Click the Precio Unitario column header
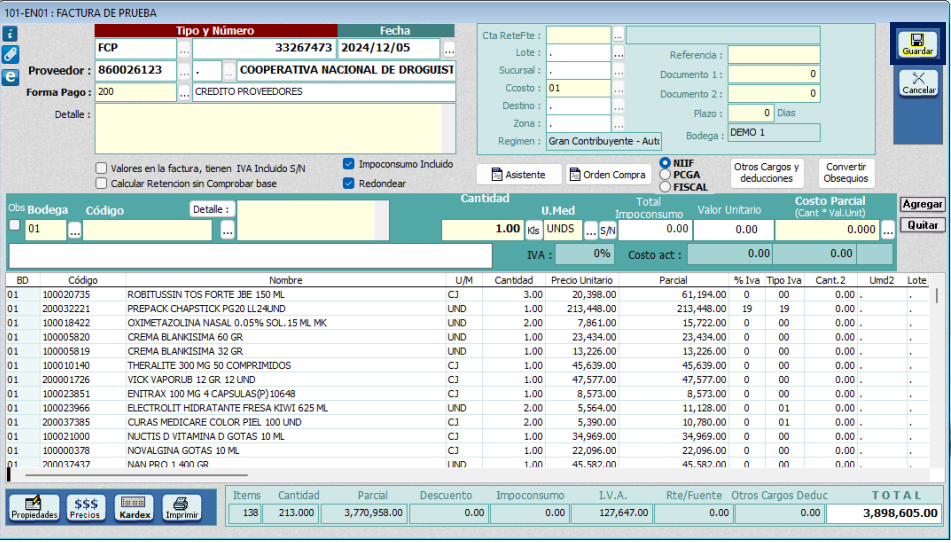This screenshot has height=543, width=951. pyautogui.click(x=582, y=280)
